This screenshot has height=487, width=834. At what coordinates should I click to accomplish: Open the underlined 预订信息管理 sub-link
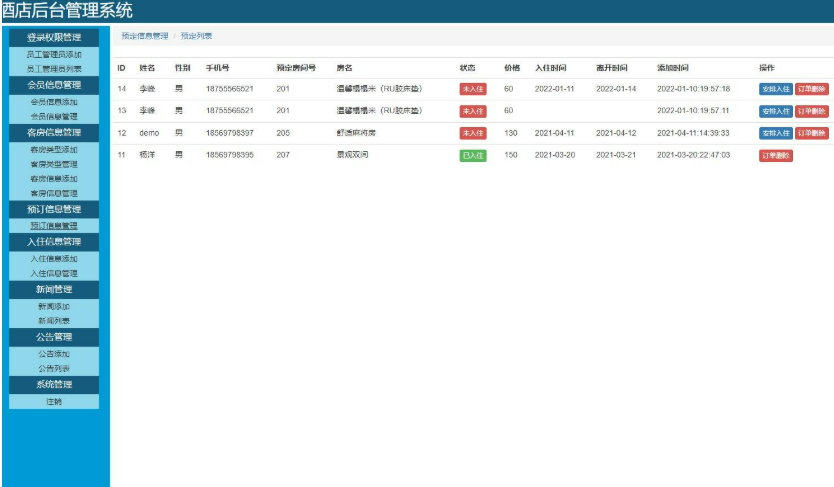[54, 225]
